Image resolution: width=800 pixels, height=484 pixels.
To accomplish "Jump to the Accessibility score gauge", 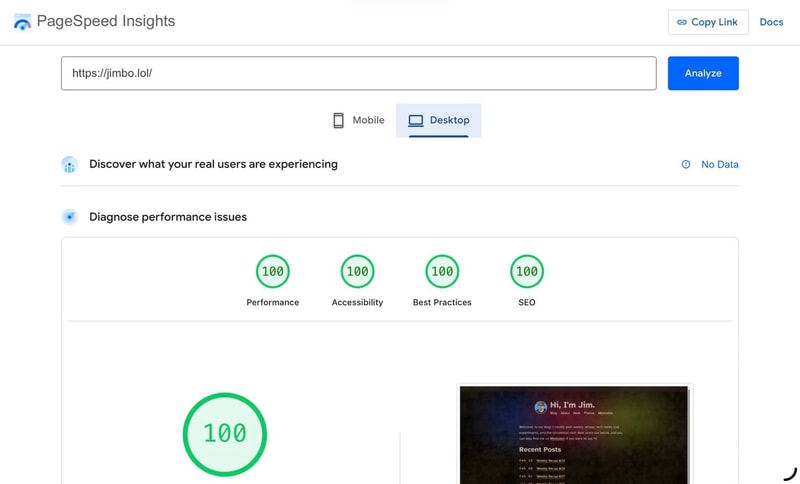I will tap(357, 271).
